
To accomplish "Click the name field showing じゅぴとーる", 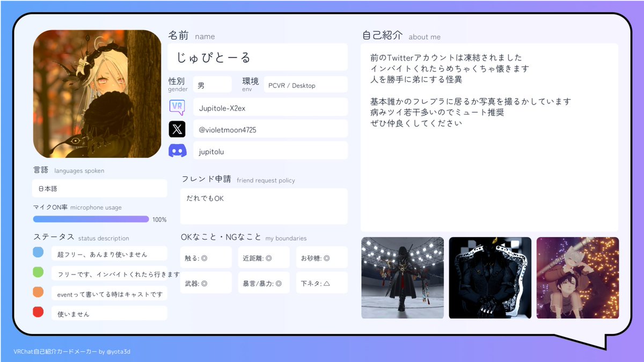I will [258, 57].
